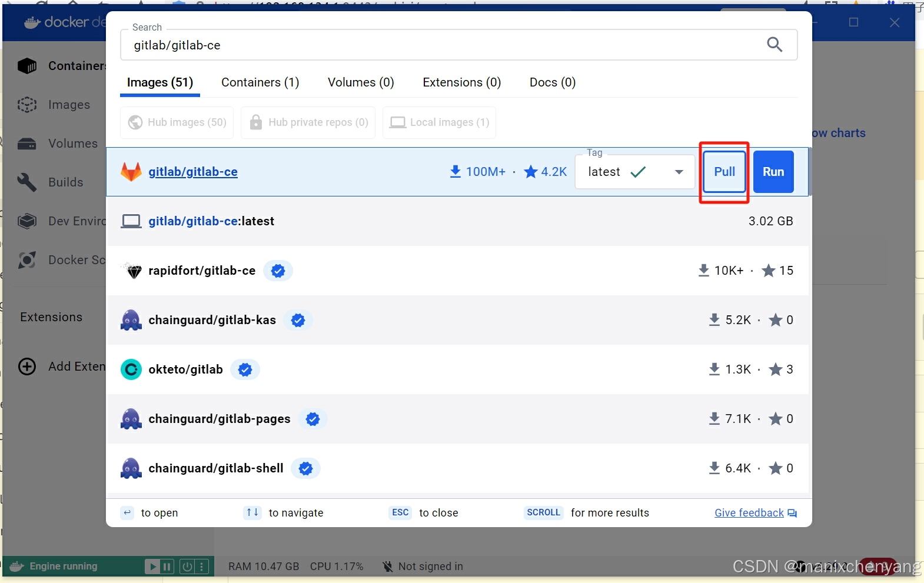Click the chainguard/gitlab-pages octopus logo
The width and height of the screenshot is (924, 583).
pos(131,419)
